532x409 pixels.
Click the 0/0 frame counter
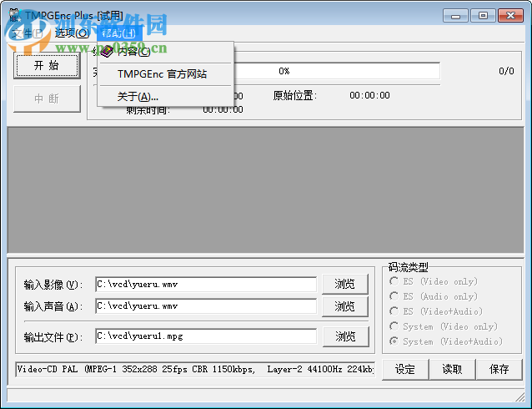click(x=506, y=71)
